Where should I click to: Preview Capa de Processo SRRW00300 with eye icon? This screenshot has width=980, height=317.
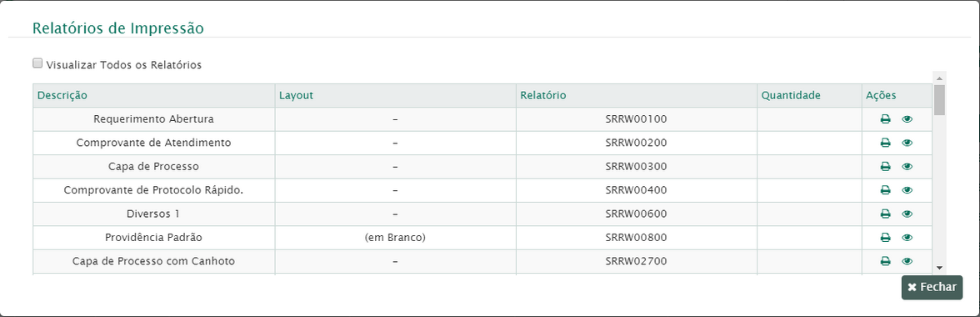tap(907, 166)
